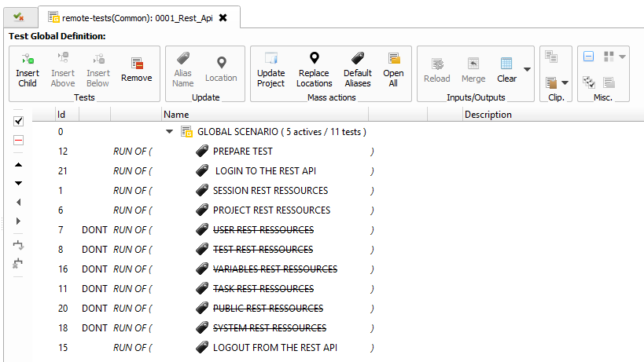The width and height of the screenshot is (644, 362).
Task: Select SESSION REST RESSOURCES row
Action: tap(338, 191)
